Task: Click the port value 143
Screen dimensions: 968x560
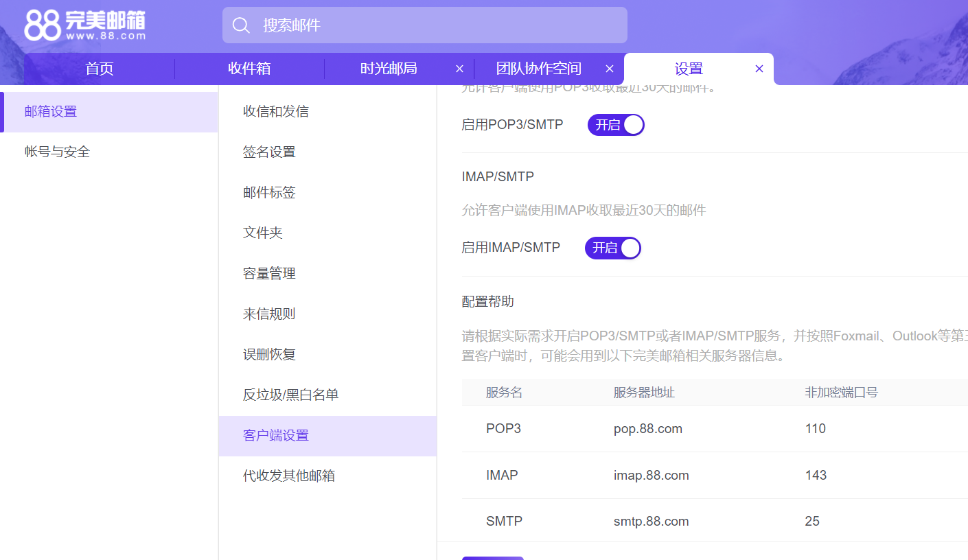Action: tap(816, 476)
